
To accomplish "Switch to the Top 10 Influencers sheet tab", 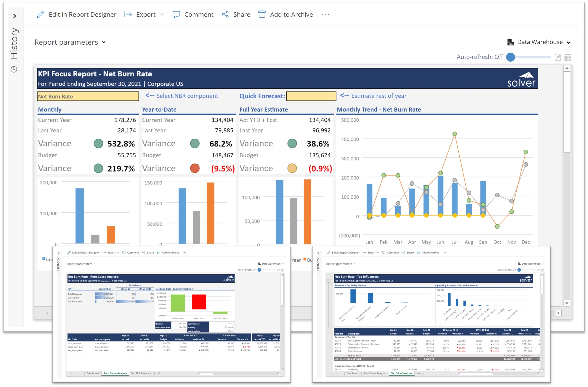I will coord(141,373).
